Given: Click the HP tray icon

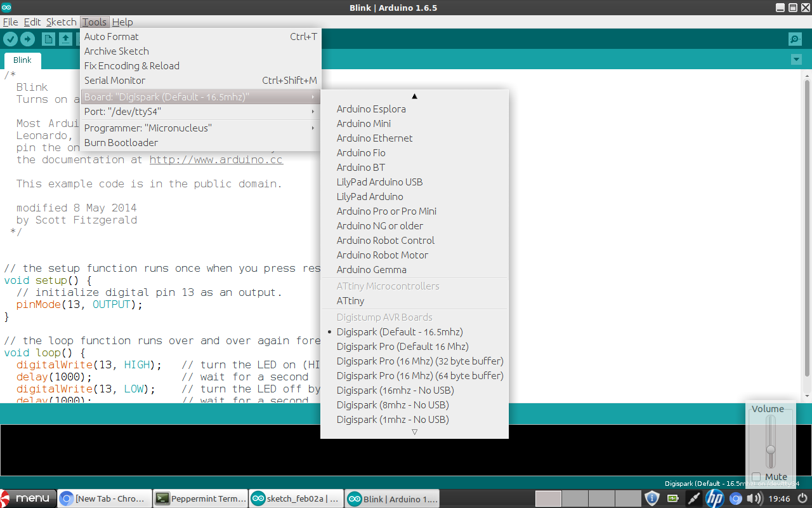Looking at the screenshot, I should 715,498.
